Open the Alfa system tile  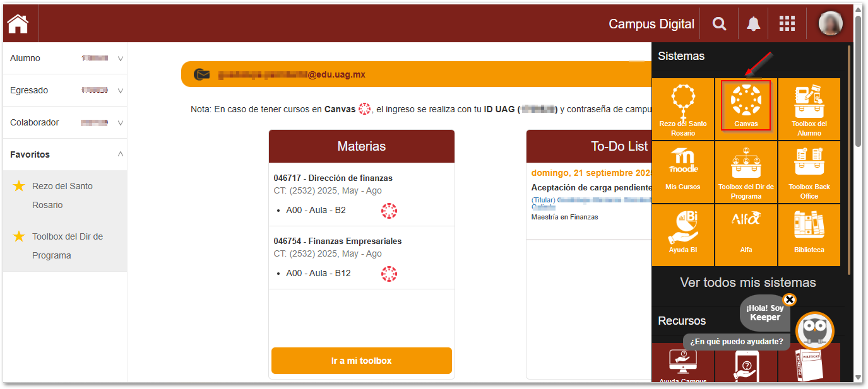[x=746, y=235]
